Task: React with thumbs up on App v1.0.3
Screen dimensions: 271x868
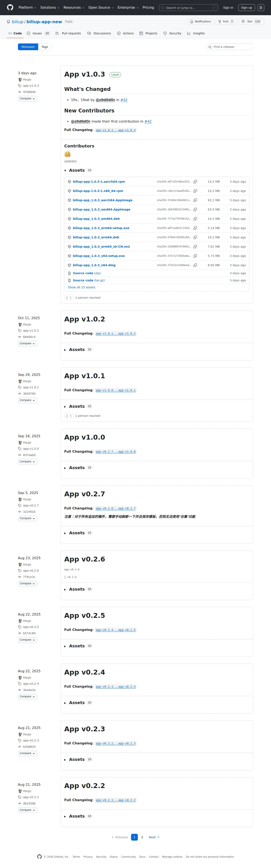Action: click(x=69, y=298)
